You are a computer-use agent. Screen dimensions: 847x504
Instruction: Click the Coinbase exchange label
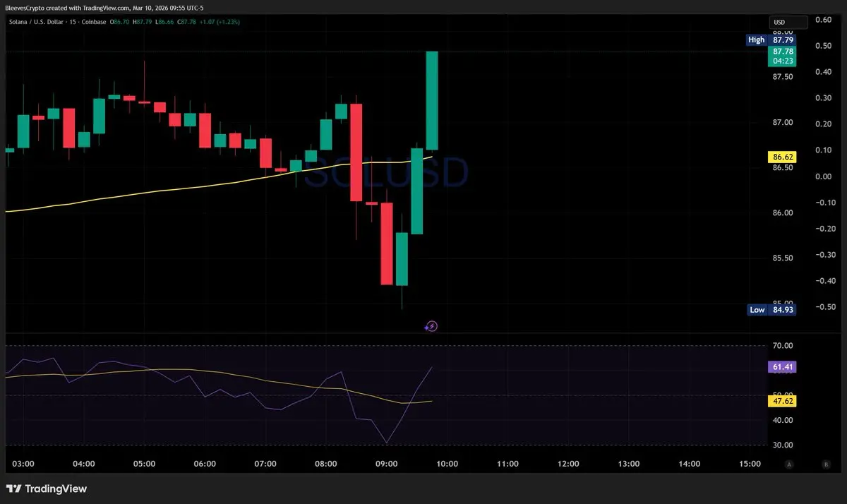click(95, 22)
